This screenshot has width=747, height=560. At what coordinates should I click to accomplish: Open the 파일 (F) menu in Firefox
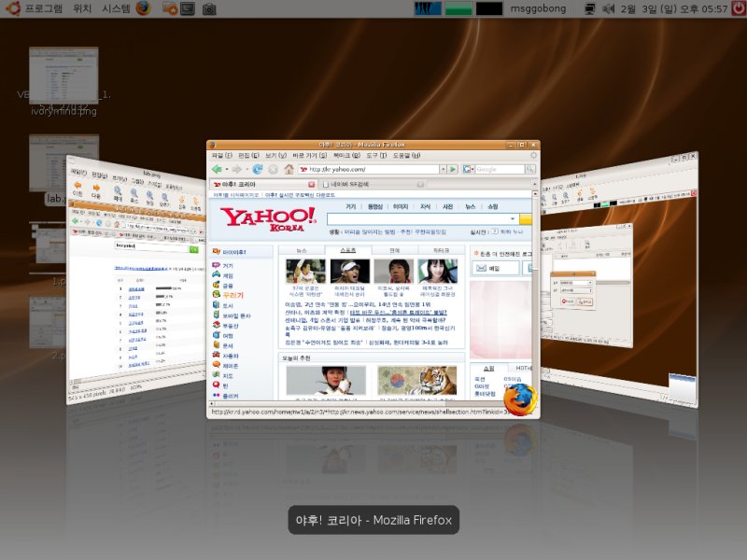pos(221,155)
